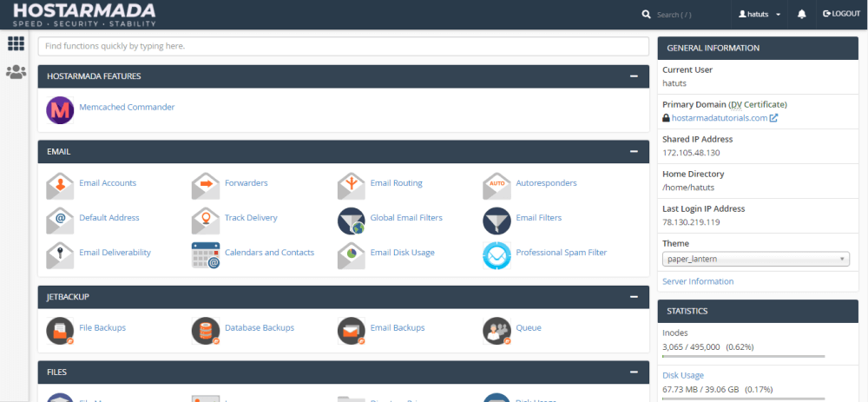This screenshot has height=402, width=868.
Task: Focus the Find functions quickly field
Action: pyautogui.click(x=343, y=47)
